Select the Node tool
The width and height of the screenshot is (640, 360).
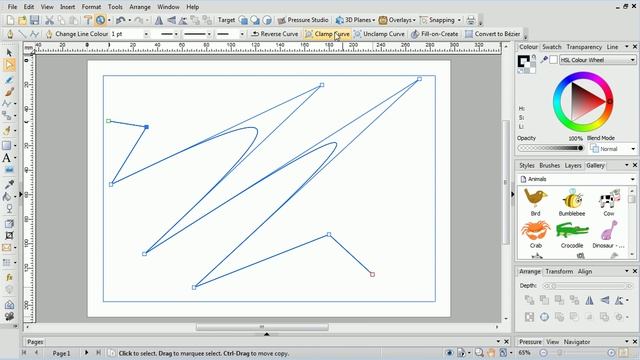coord(9,65)
